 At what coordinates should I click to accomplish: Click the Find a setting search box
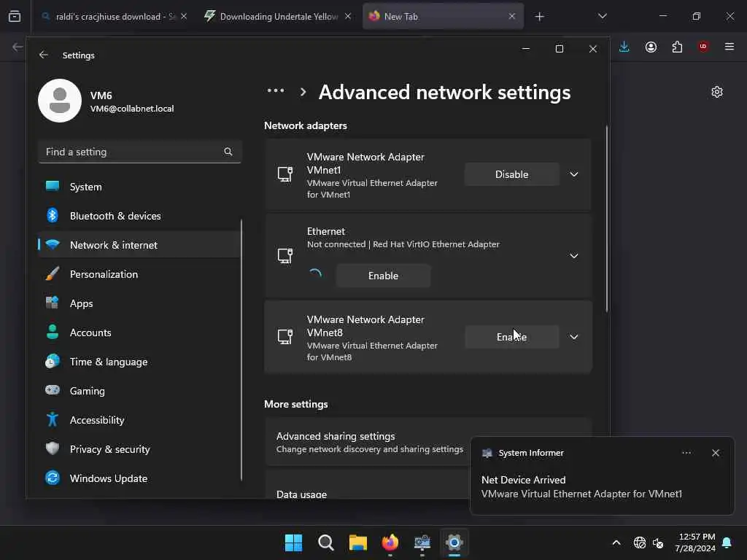coord(139,152)
